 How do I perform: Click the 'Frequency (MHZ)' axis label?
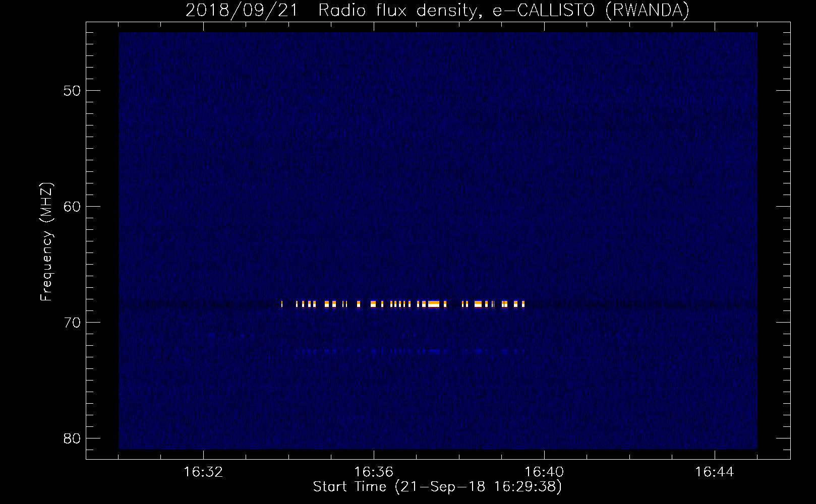point(46,242)
